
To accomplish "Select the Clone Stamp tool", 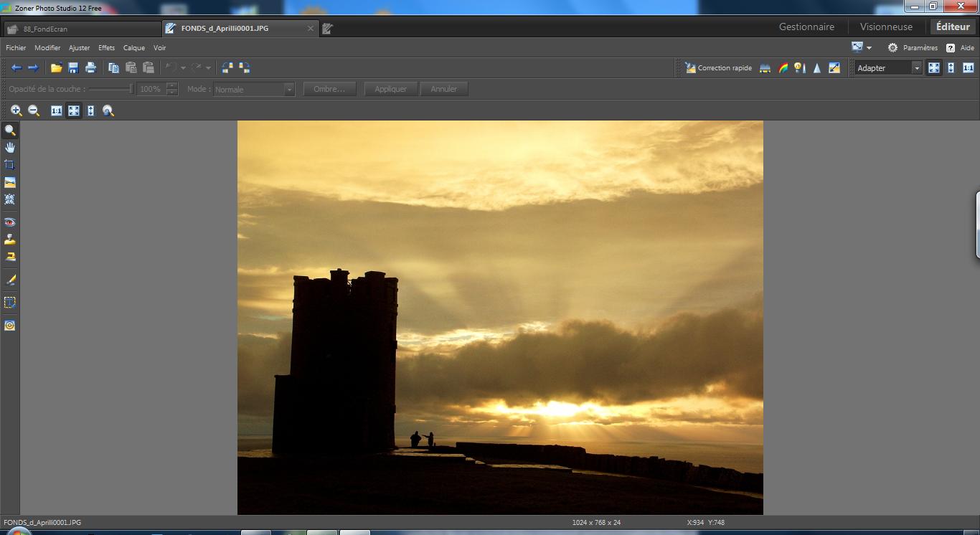I will (10, 240).
